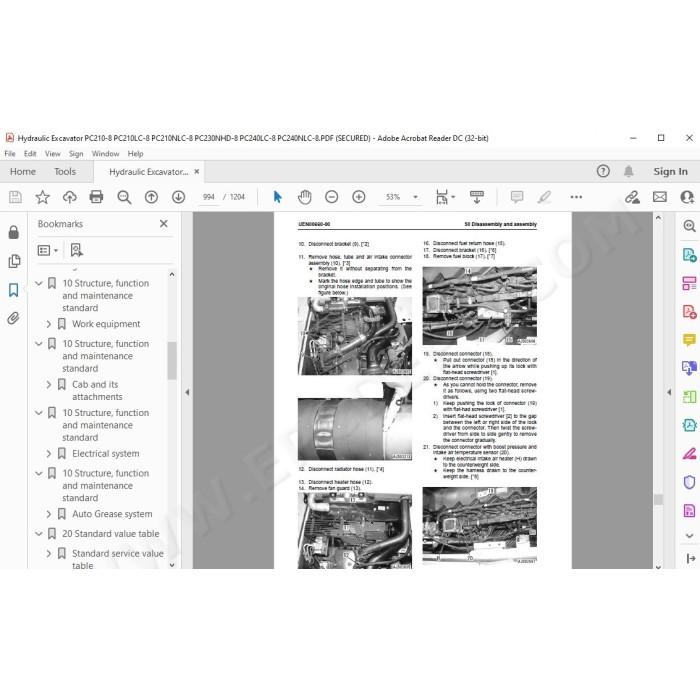The image size is (700, 700).
Task: Click document vertical scrollbar thumb
Action: click(x=658, y=499)
